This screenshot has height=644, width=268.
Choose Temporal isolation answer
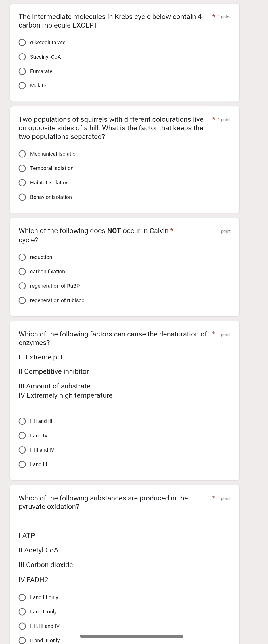coord(22,168)
